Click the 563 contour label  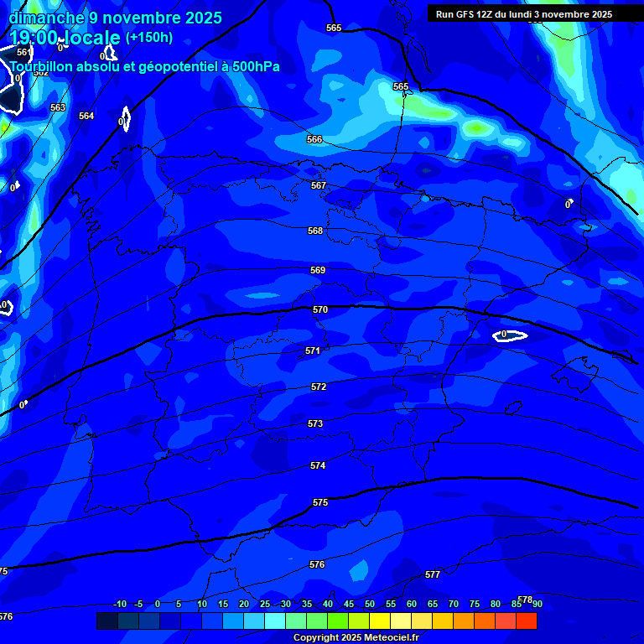pos(58,107)
